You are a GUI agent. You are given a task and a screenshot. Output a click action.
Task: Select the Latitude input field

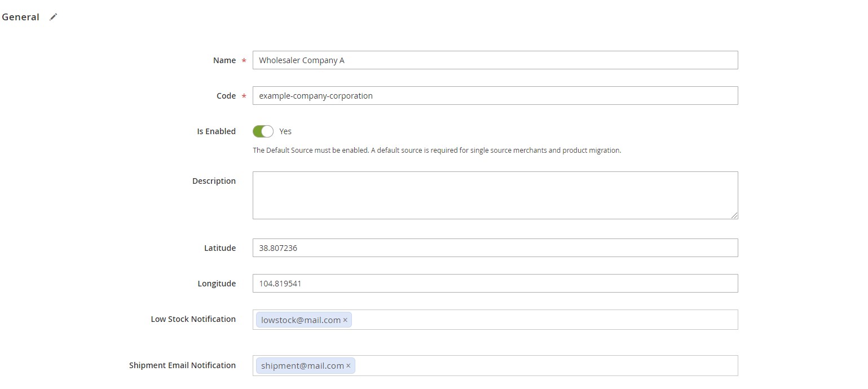pos(495,248)
